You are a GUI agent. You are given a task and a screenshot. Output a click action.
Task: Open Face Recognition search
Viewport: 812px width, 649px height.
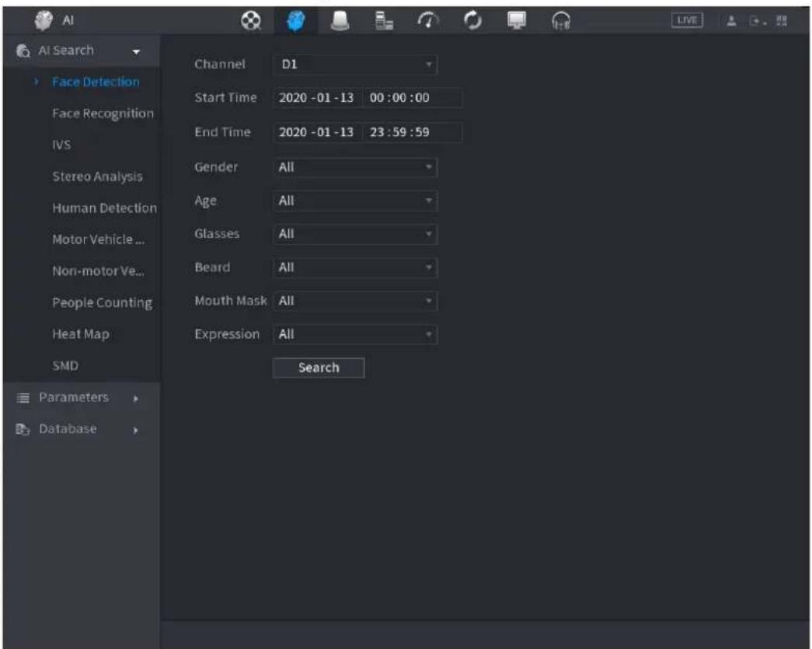[103, 113]
